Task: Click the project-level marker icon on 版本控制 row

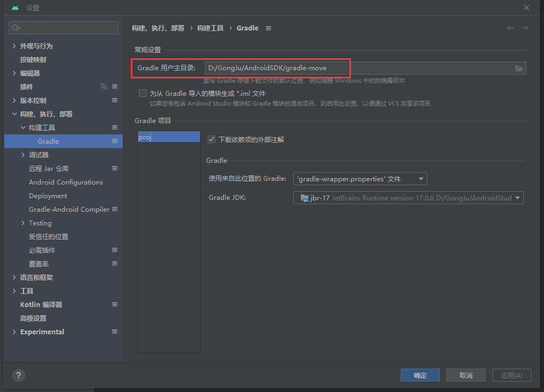Action: [x=115, y=100]
